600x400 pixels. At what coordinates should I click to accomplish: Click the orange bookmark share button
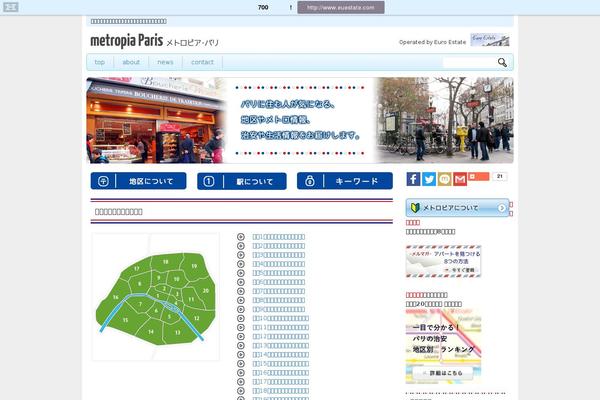479,176
